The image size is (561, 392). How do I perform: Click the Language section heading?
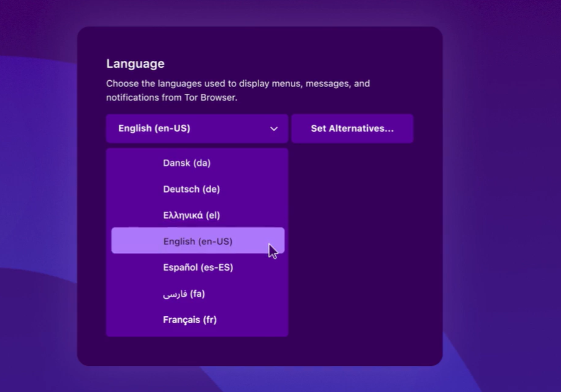point(135,63)
